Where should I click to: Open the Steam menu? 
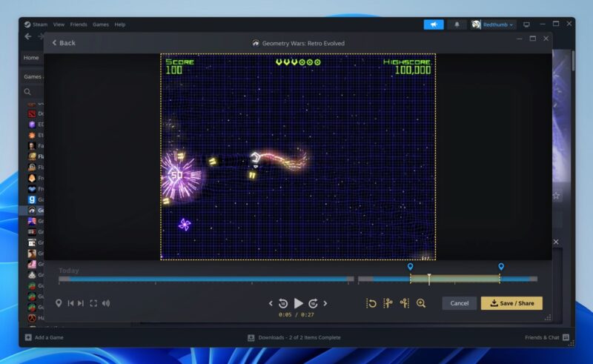[36, 24]
